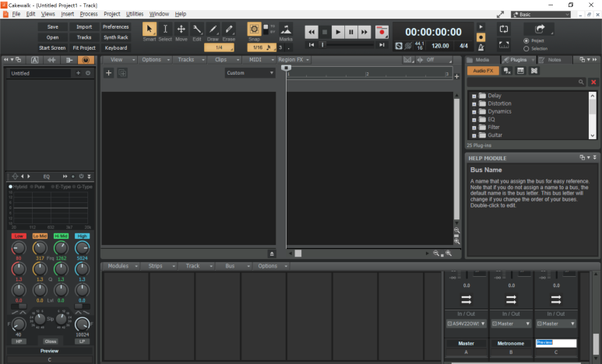This screenshot has width=602, height=364.
Task: Click the Start Screen button
Action: click(53, 48)
